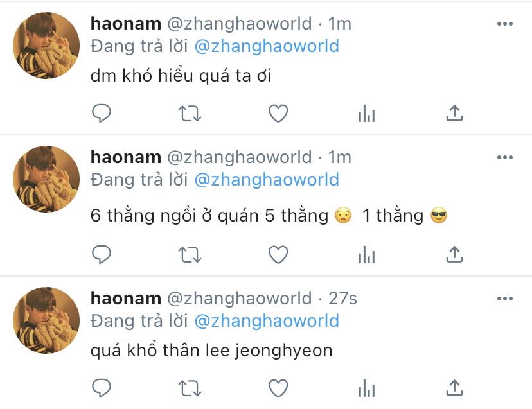Like the "6 thằng ngồi ở quán" tweet
532x409 pixels.
point(278,254)
